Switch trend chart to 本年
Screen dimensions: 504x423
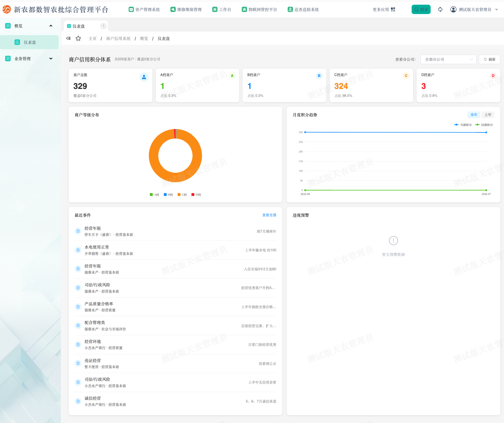pos(474,115)
